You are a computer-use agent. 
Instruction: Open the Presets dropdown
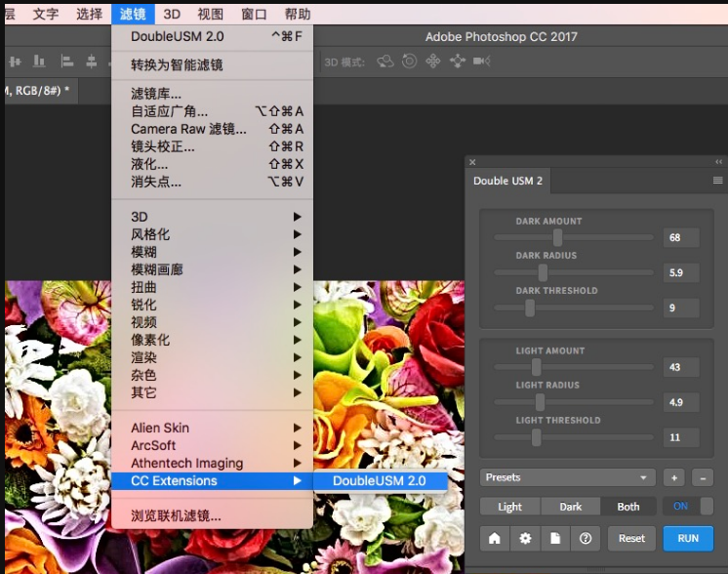(567, 477)
